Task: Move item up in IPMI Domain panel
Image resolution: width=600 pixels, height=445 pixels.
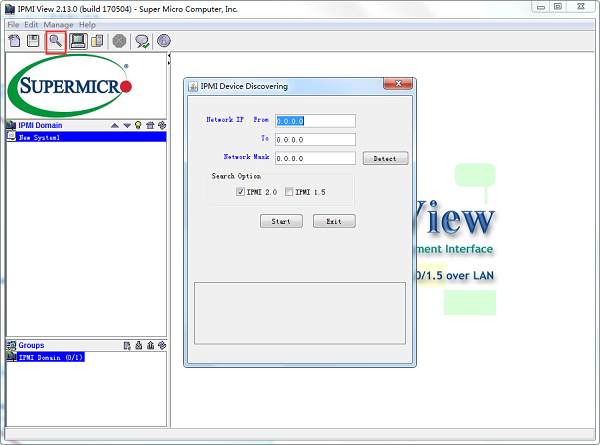Action: coord(114,126)
